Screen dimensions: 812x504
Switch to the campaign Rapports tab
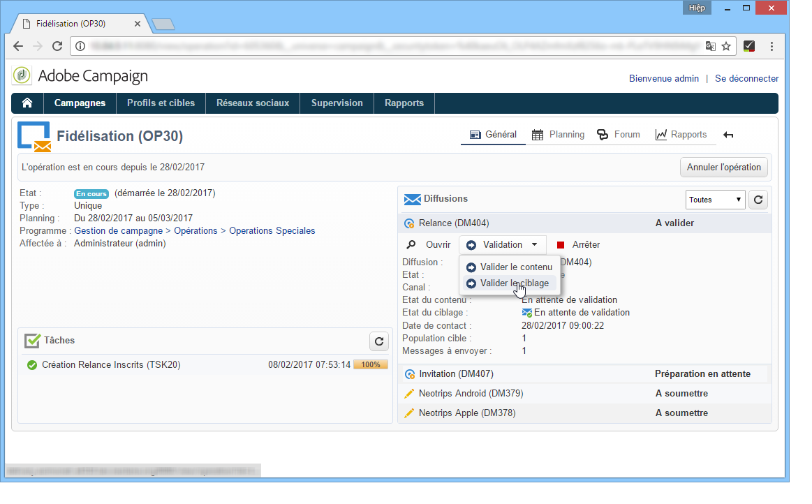tap(681, 135)
